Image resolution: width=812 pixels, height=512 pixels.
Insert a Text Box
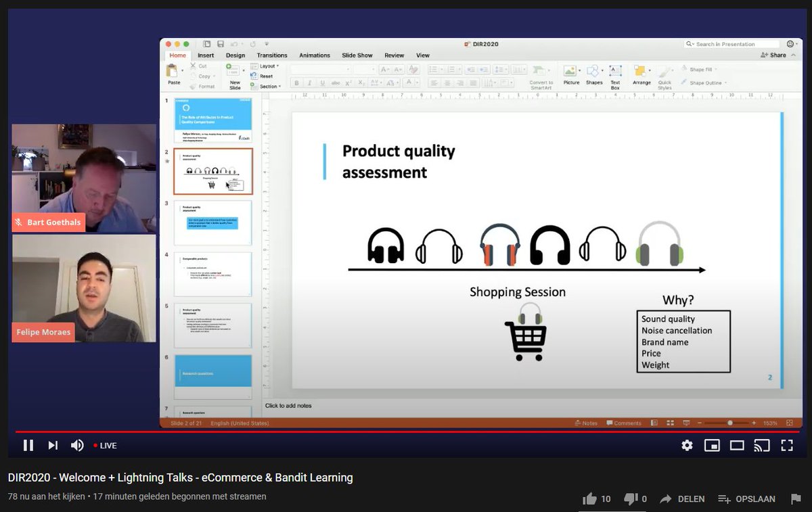(x=615, y=76)
